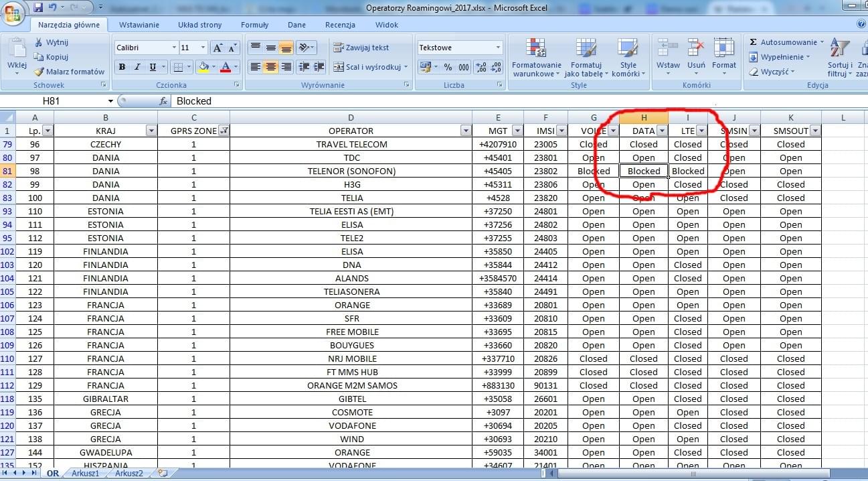868x481 pixels.
Task: Switch to the Układ strony tab
Action: pyautogui.click(x=199, y=25)
